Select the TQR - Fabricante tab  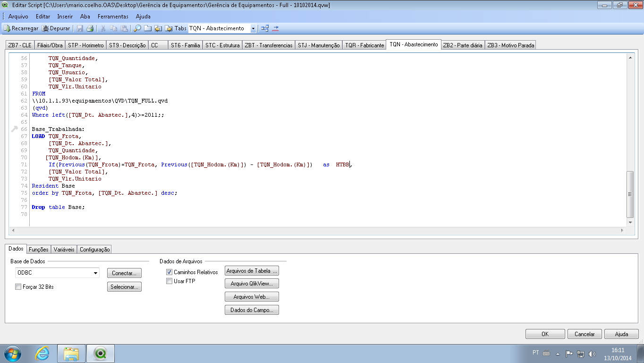tap(364, 45)
